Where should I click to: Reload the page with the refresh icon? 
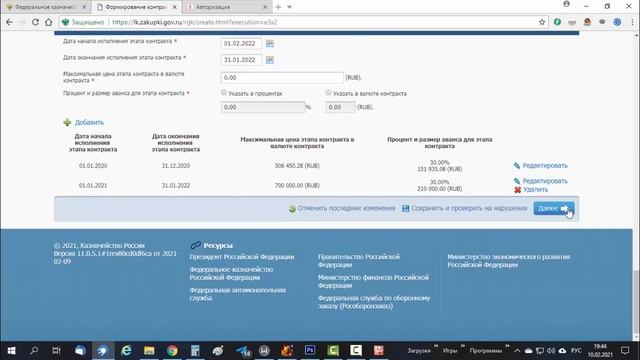pyautogui.click(x=36, y=22)
